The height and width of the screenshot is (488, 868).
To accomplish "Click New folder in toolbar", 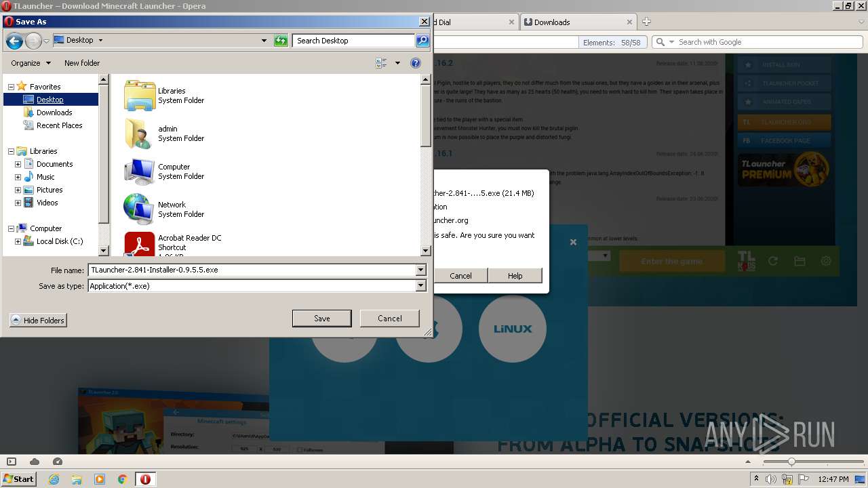I will coord(82,63).
